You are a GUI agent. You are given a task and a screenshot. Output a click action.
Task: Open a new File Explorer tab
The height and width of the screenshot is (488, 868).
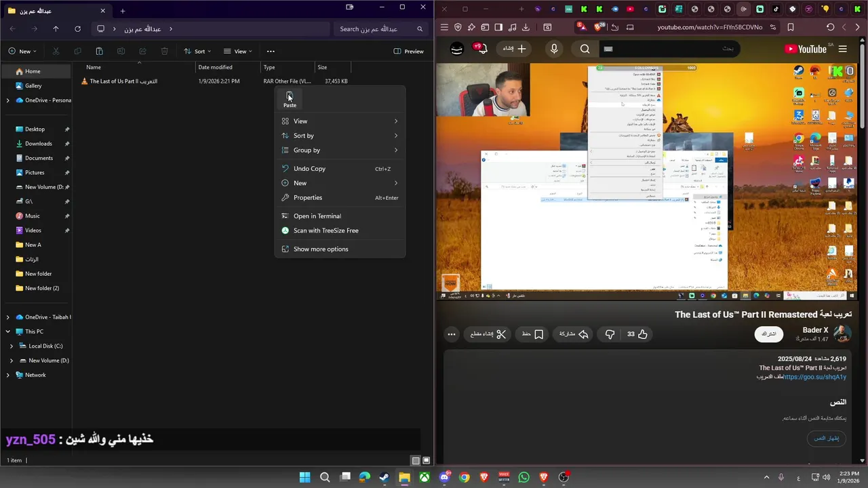click(123, 11)
